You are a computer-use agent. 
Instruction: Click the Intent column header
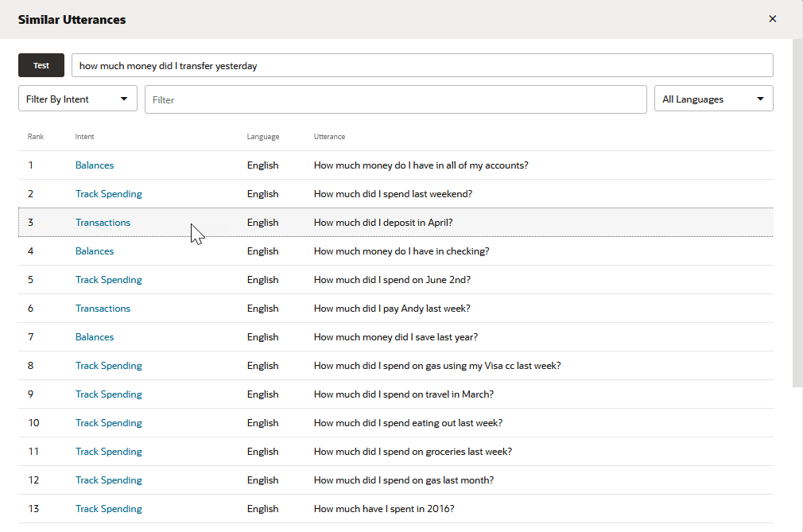coord(85,137)
